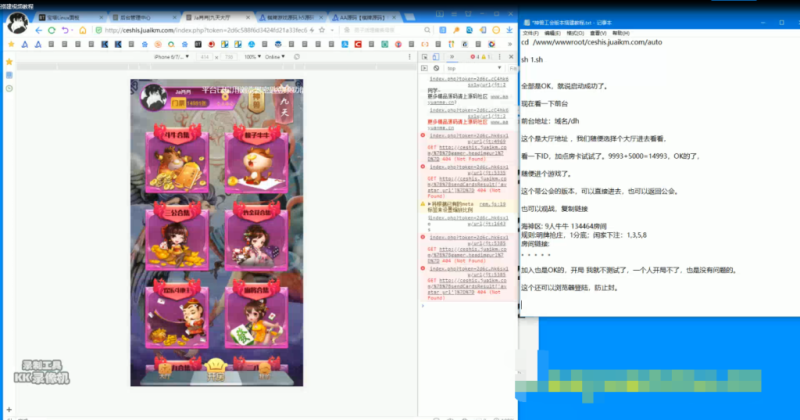Toggle the DevTools device toolbar icon
The width and height of the screenshot is (800, 420).
click(436, 59)
